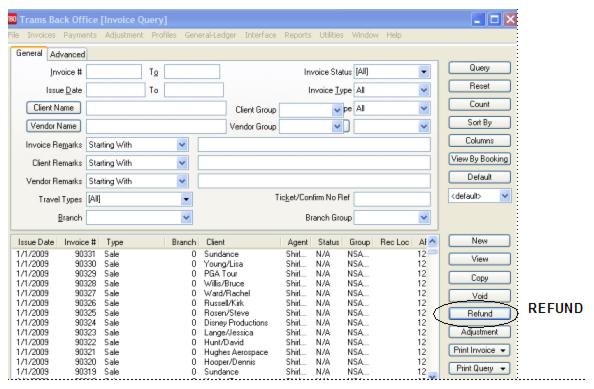Click the Ticket/Confirm No Ref field
Viewport: 594px width, 389px height.
[x=392, y=199]
